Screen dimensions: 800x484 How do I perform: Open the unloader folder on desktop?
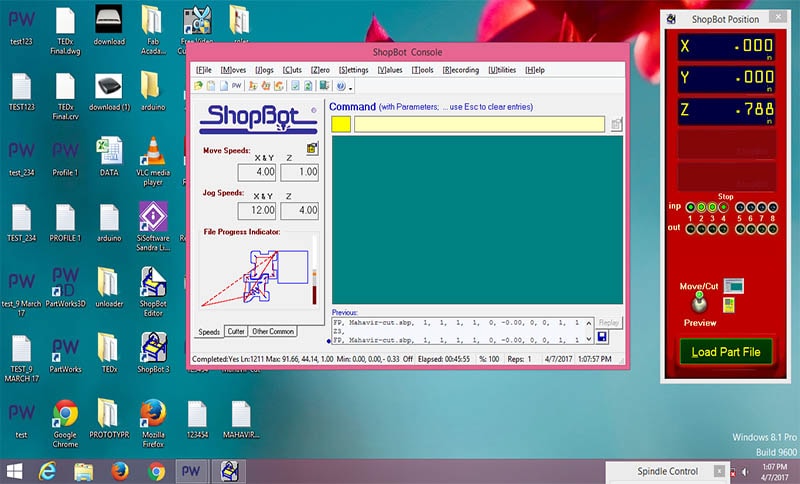click(x=109, y=287)
